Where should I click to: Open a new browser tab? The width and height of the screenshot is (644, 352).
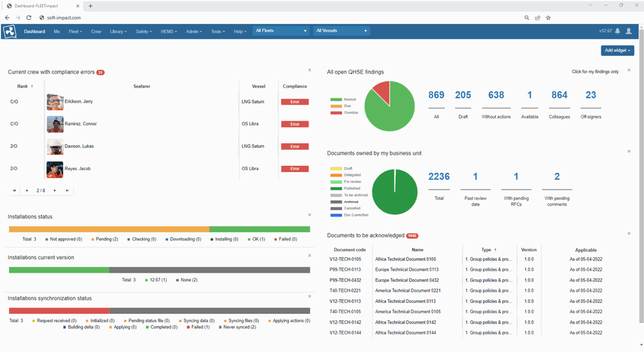tap(90, 6)
